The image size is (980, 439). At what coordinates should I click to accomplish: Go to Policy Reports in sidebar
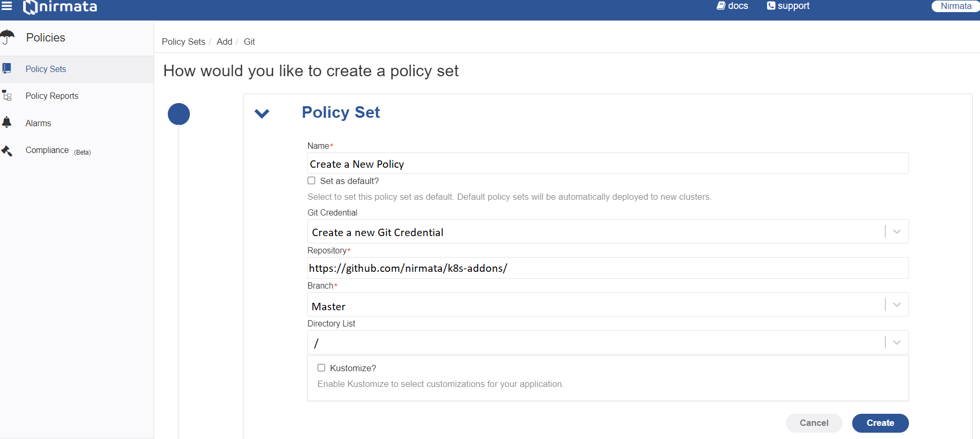52,96
